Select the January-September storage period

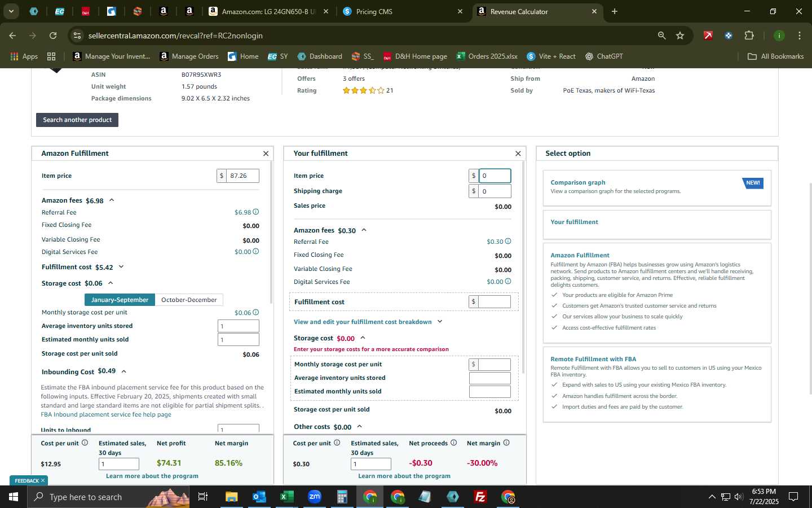120,300
